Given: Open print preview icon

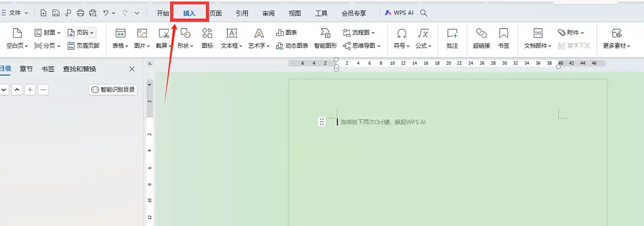Looking at the screenshot, I should pyautogui.click(x=93, y=13).
